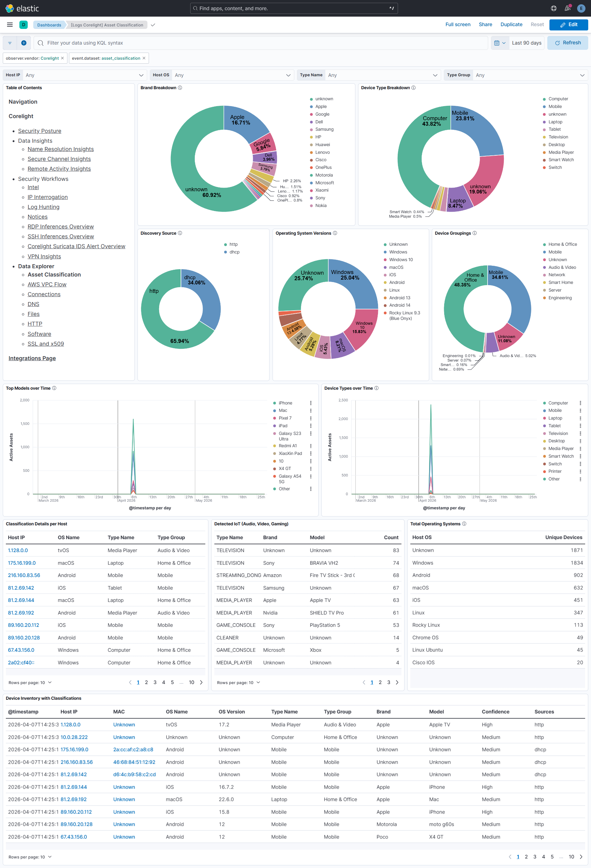Open the filter menu icon

10,43
